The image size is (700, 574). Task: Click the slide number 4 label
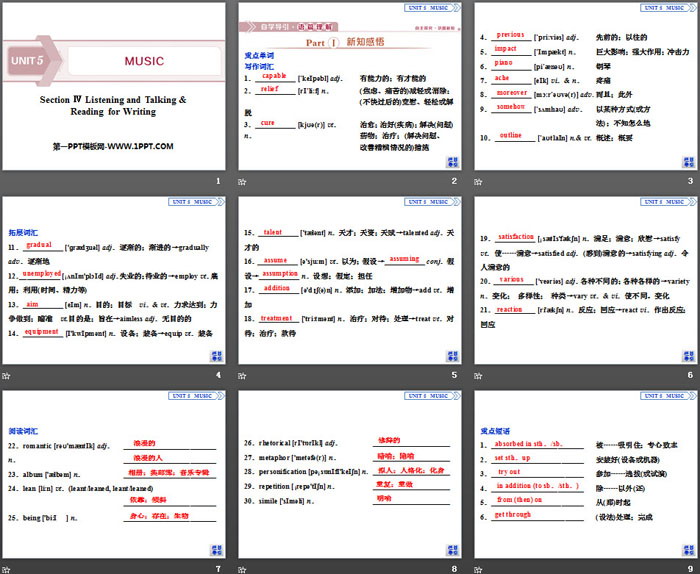tap(218, 376)
